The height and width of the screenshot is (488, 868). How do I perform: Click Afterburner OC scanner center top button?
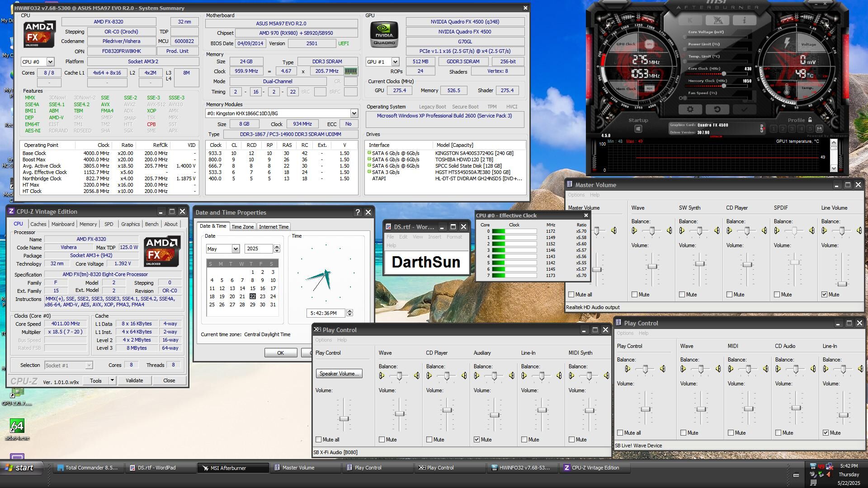coord(717,20)
